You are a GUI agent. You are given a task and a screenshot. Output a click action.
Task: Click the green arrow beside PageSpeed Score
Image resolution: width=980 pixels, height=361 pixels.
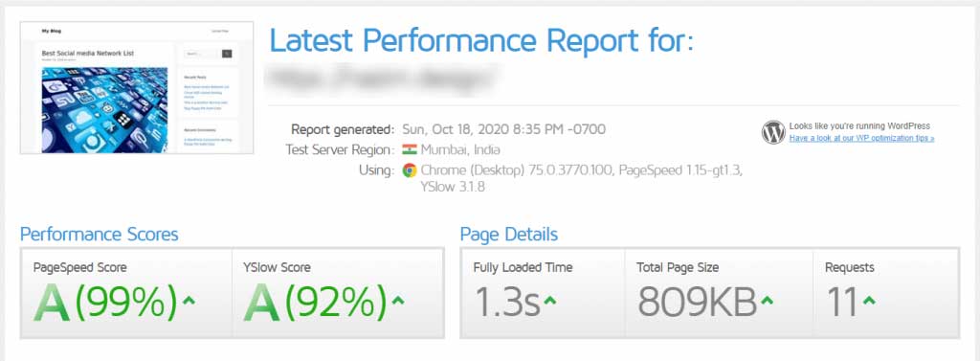click(189, 301)
